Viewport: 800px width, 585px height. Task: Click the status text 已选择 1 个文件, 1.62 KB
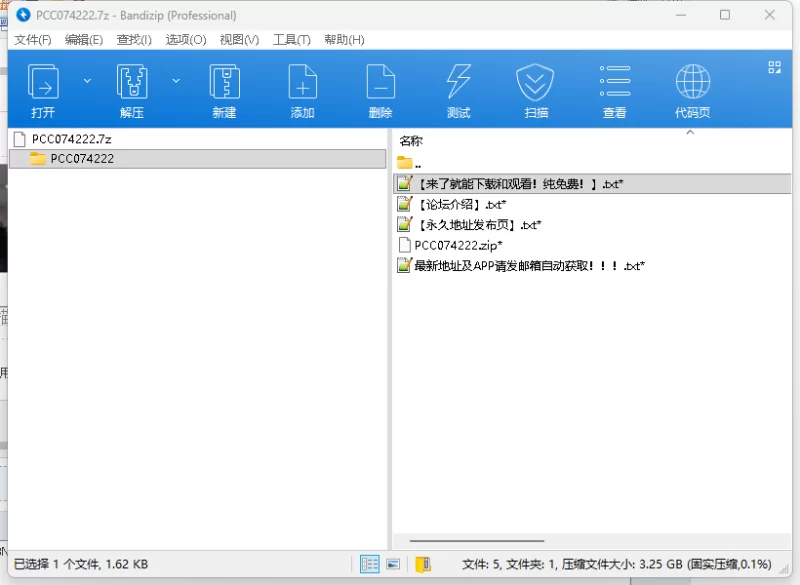[81, 564]
